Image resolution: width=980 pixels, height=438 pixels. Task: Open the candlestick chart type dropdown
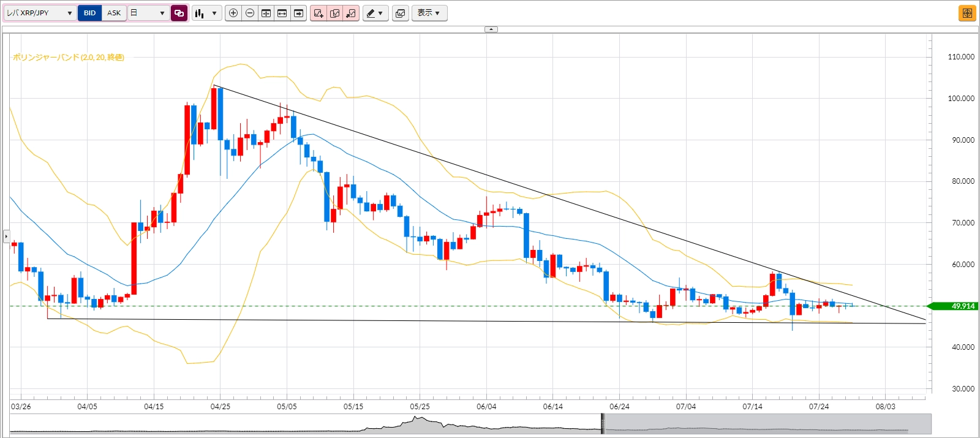click(x=206, y=13)
